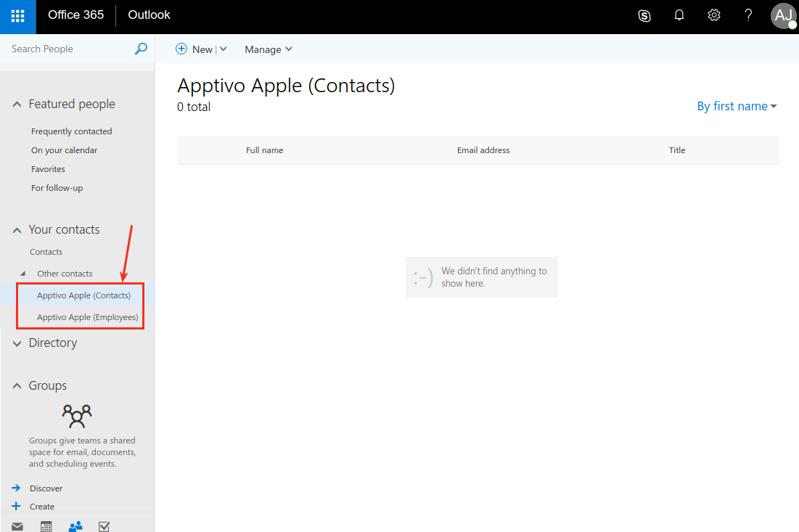Switch to Tasks via checkmark icon
Image resolution: width=799 pixels, height=532 pixels.
pos(104,526)
